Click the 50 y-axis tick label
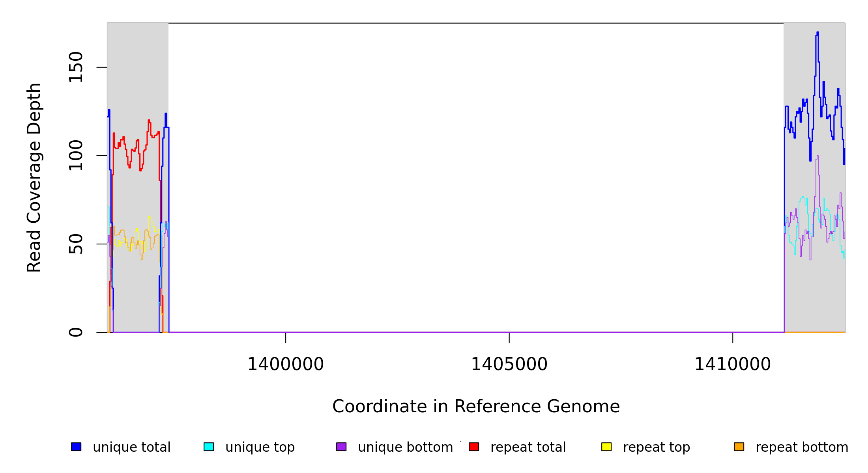Viewport: 868px width, 473px height. pyautogui.click(x=76, y=244)
